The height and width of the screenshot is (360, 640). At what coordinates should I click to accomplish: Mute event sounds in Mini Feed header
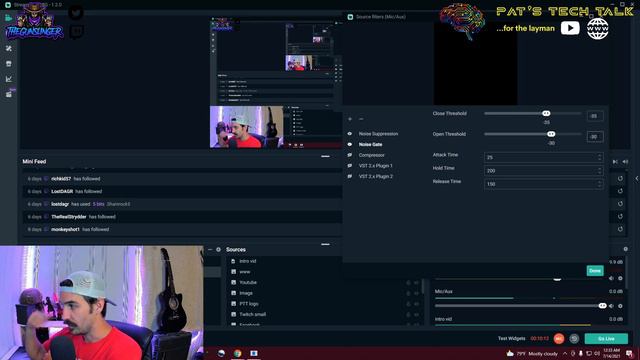[x=625, y=162]
